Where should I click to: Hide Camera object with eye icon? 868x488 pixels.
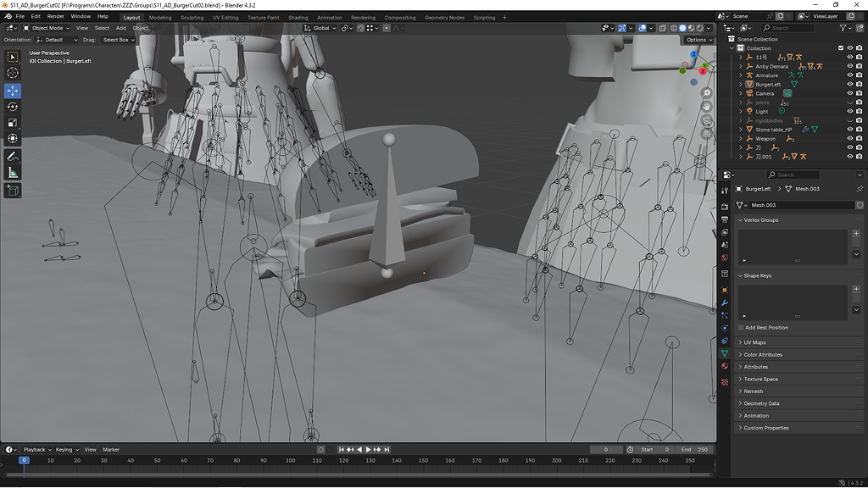click(x=849, y=93)
